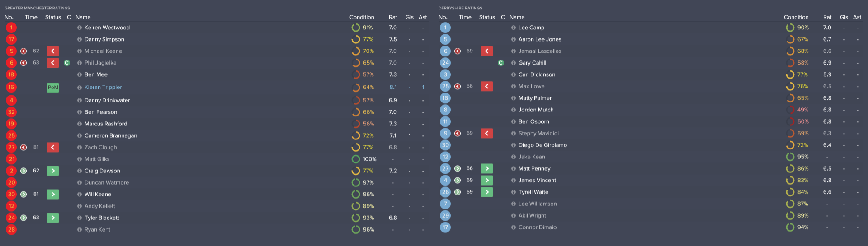Click Phil Jagielka's captain icon

point(67,63)
